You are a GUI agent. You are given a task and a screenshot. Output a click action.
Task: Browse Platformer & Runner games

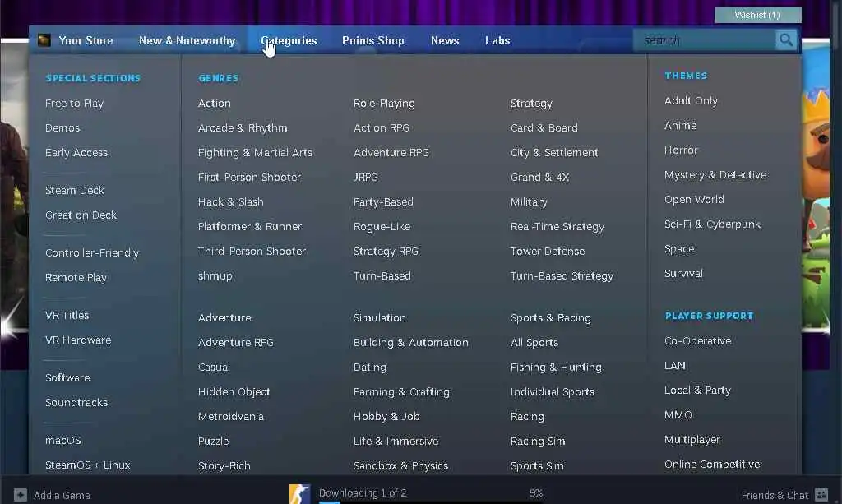coord(250,226)
